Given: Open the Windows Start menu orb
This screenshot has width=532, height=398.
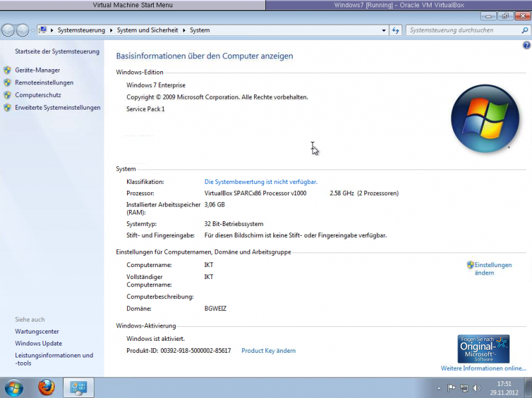Looking at the screenshot, I should tap(14, 388).
